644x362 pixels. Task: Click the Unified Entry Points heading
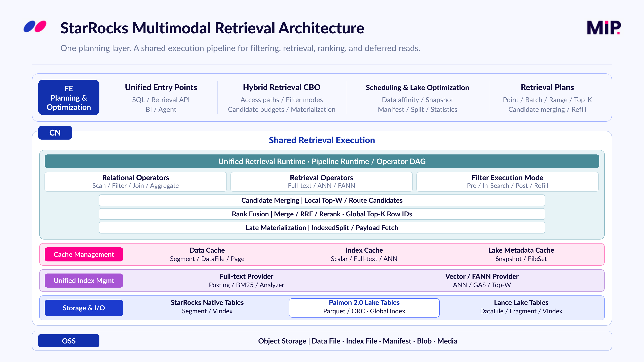161,87
